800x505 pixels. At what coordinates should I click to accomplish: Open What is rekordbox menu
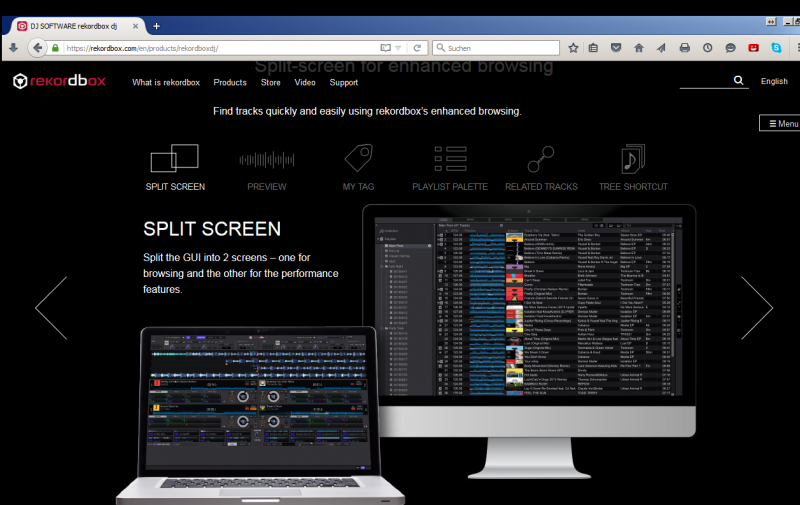[x=166, y=82]
